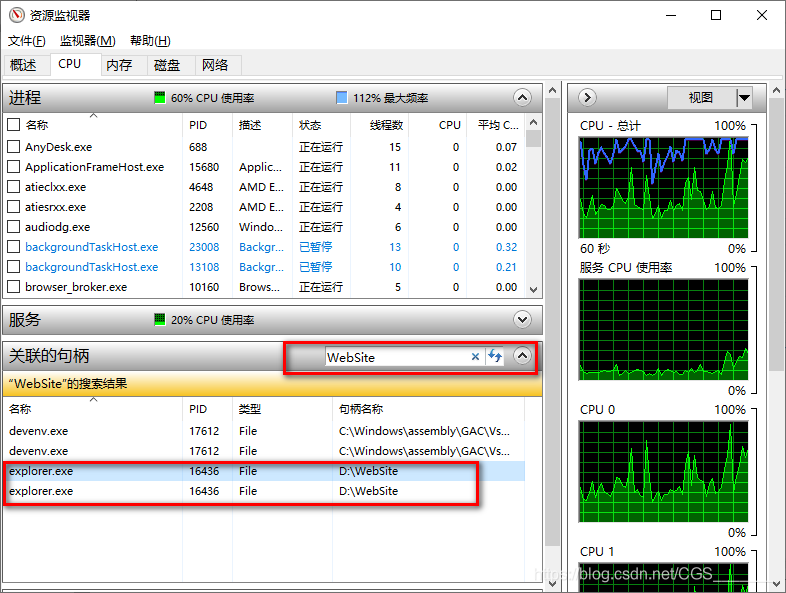786x593 pixels.
Task: Click the 视图 button
Action: [701, 97]
